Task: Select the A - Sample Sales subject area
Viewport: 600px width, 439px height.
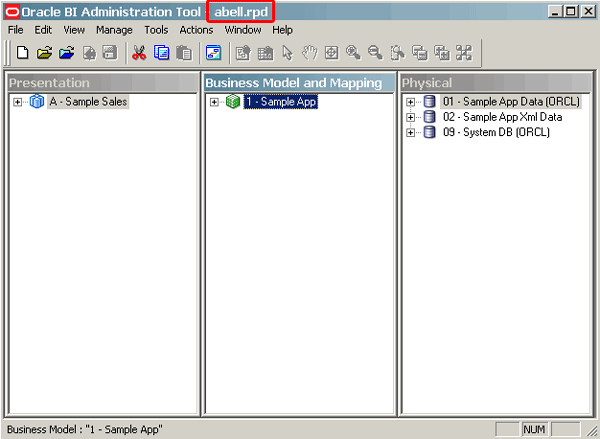Action: 88,101
